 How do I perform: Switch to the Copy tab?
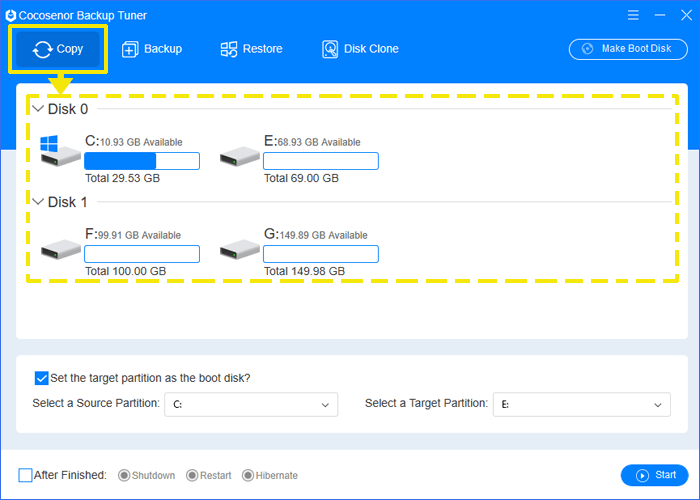pos(58,49)
